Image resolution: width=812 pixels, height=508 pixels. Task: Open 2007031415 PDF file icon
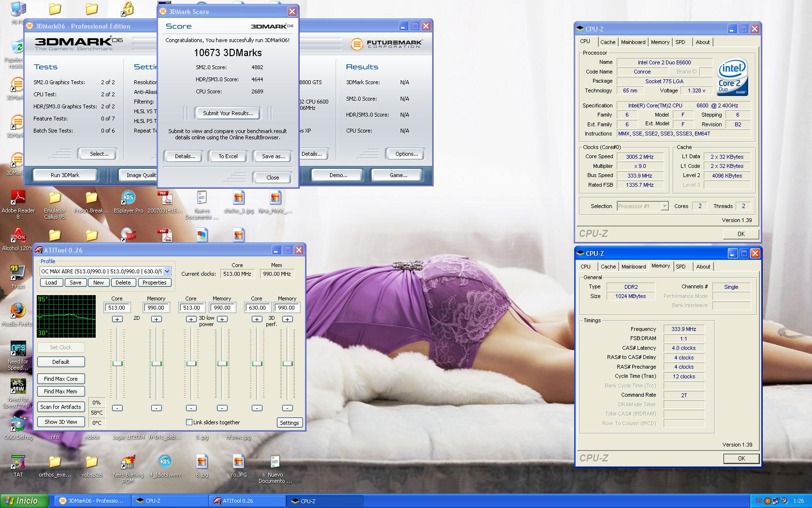165,202
